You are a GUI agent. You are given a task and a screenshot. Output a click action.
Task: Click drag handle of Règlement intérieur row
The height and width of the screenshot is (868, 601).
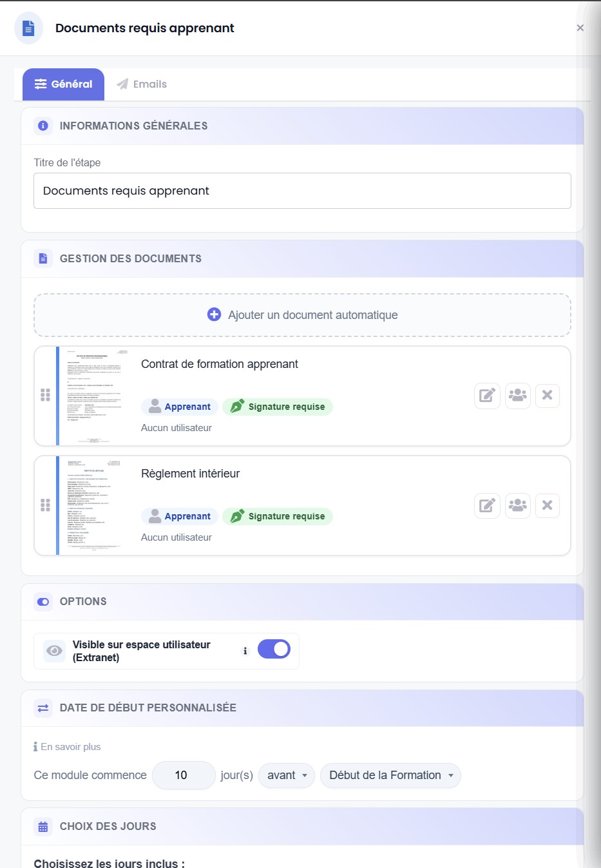[45, 505]
